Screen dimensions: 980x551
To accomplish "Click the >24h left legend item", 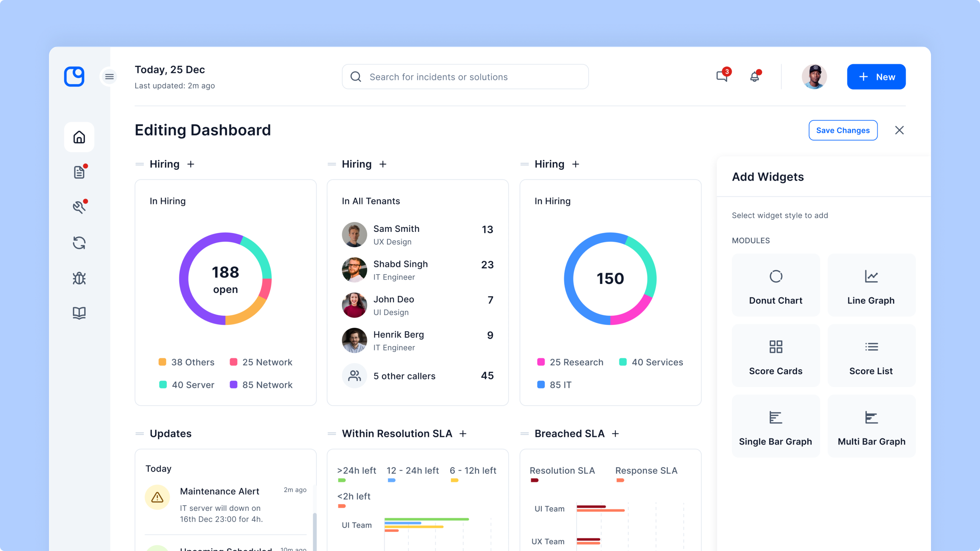I will pos(356,474).
